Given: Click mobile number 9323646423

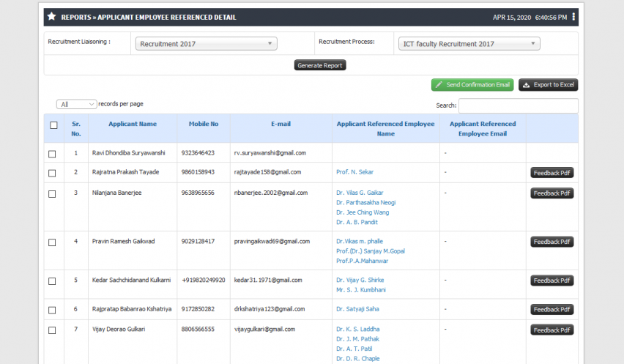Looking at the screenshot, I should [198, 153].
